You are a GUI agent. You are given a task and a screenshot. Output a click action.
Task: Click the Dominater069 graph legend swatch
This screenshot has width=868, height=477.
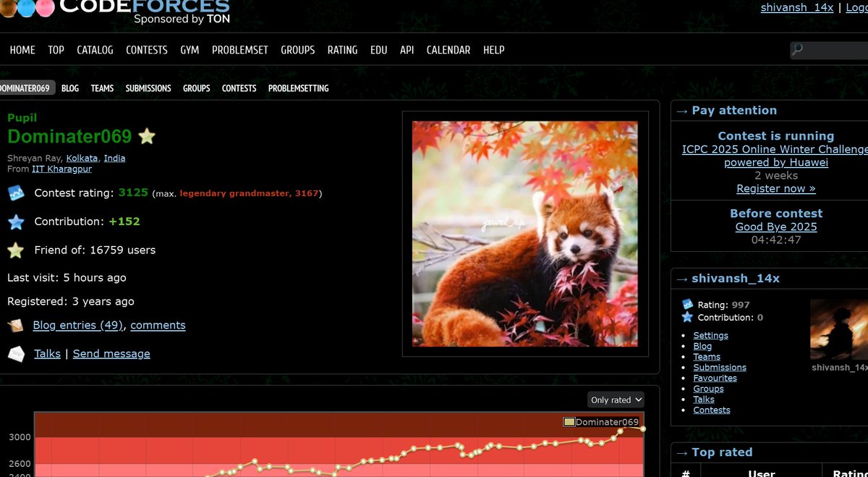click(x=569, y=422)
